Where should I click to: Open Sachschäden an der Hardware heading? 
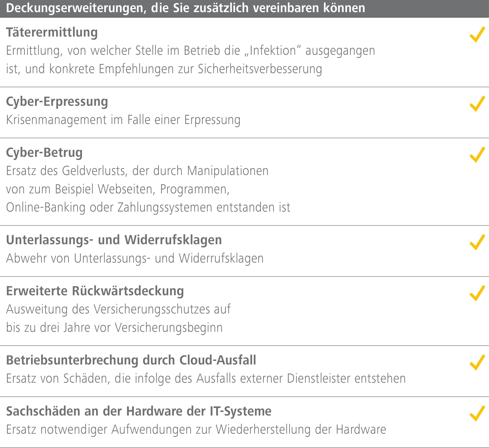point(139,411)
